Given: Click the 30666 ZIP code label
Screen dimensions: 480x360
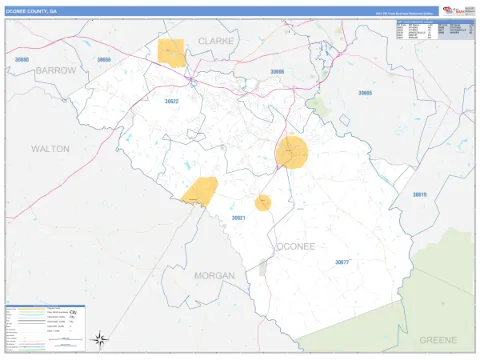Looking at the screenshot, I should (x=104, y=60).
